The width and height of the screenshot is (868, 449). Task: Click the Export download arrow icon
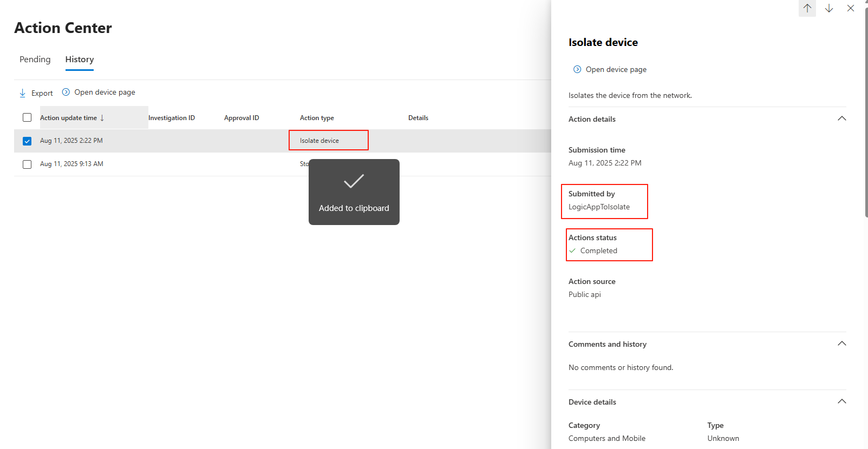pyautogui.click(x=22, y=93)
